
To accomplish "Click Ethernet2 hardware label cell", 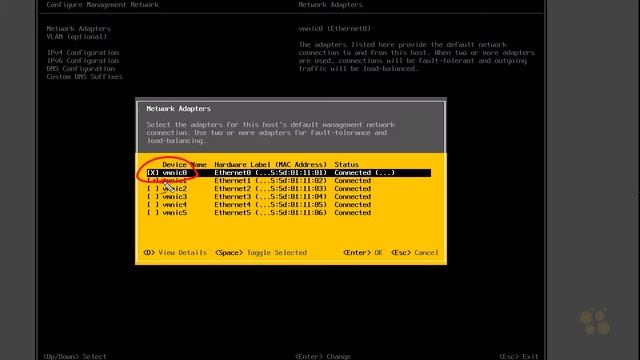I will (271, 189).
